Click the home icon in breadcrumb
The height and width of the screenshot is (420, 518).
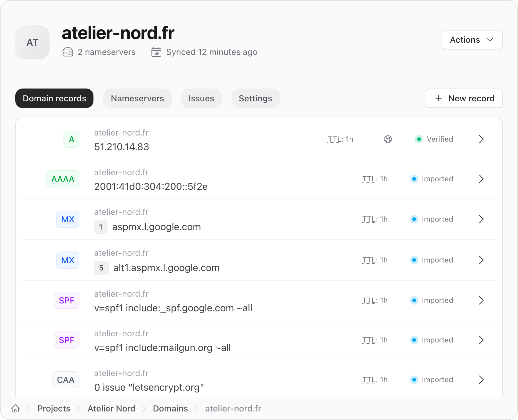tap(15, 408)
